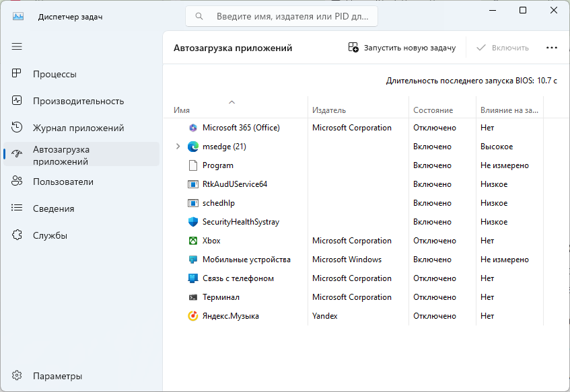Select the SecurityHealthSystray entry

(x=240, y=222)
